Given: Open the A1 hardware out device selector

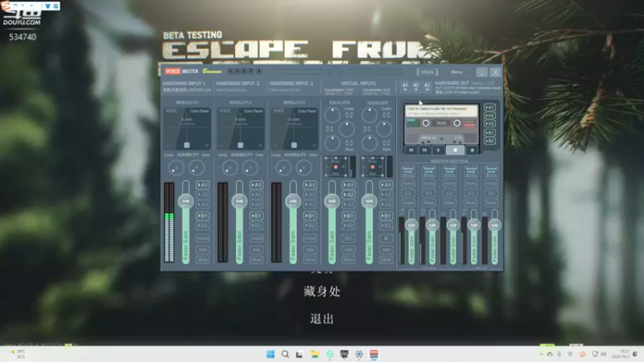Looking at the screenshot, I should tap(405, 86).
